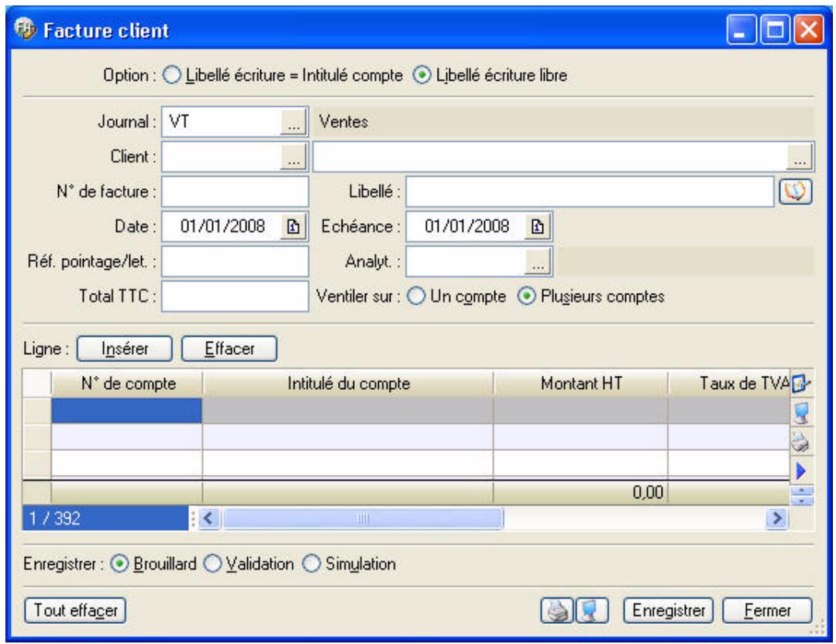Maximize the Facture client window
The height and width of the screenshot is (644, 836).
click(775, 29)
